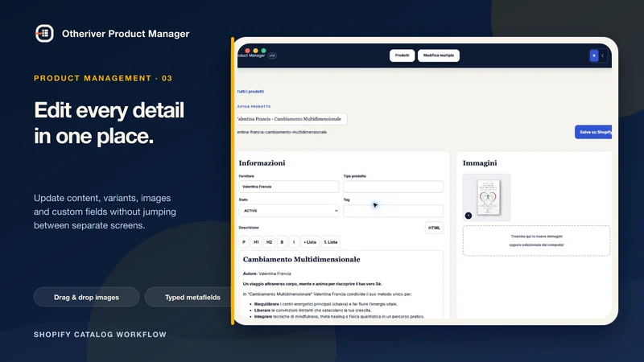The width and height of the screenshot is (644, 362).
Task: Open the Prodotti tab
Action: click(x=402, y=56)
